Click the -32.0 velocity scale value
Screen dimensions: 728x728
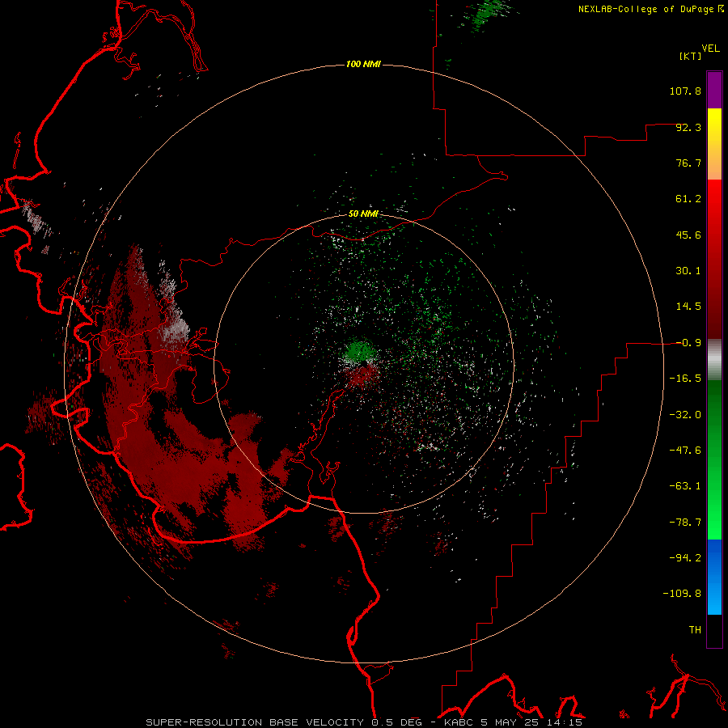click(685, 415)
